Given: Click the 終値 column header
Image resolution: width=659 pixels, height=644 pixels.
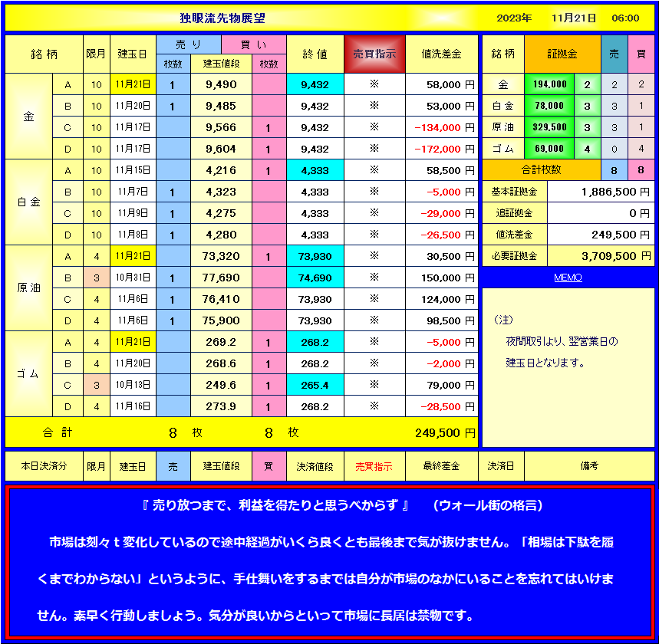Looking at the screenshot, I should point(315,54).
